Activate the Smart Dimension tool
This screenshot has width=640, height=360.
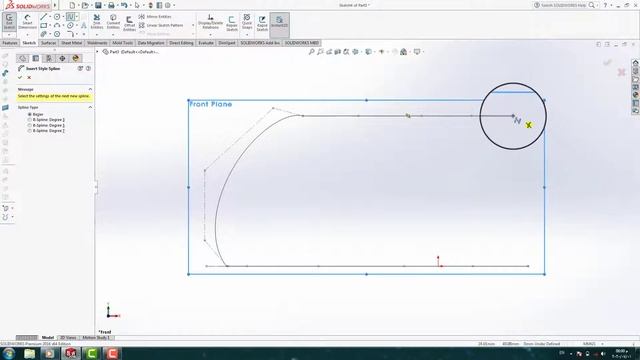pos(27,22)
